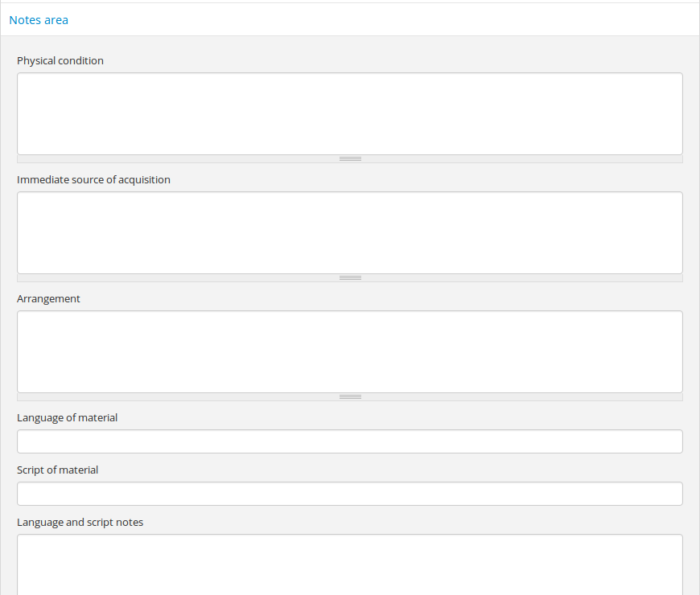Screen dimensions: 700x595
Task: Click the Script of material label
Action: click(x=57, y=470)
